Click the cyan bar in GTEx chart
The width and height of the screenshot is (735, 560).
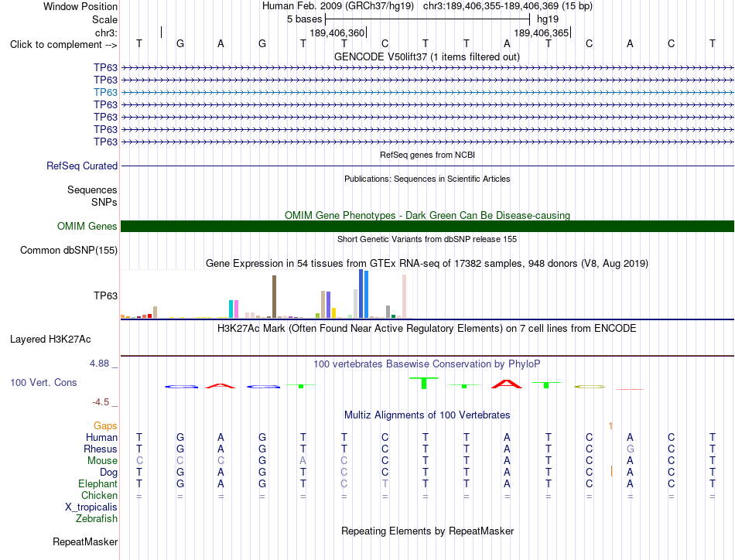pos(231,309)
